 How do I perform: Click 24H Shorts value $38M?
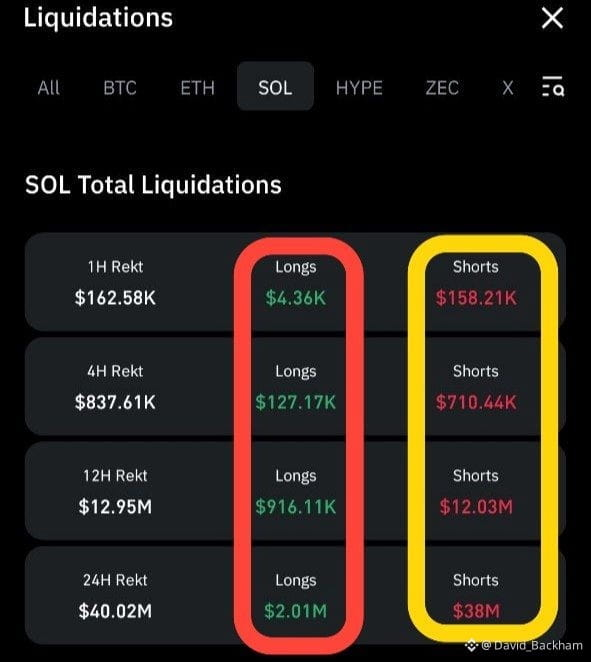[x=476, y=610]
